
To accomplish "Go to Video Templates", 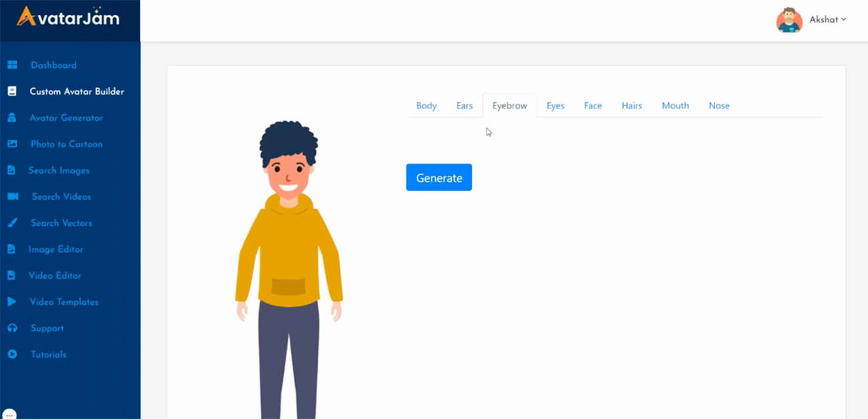I will [x=64, y=302].
